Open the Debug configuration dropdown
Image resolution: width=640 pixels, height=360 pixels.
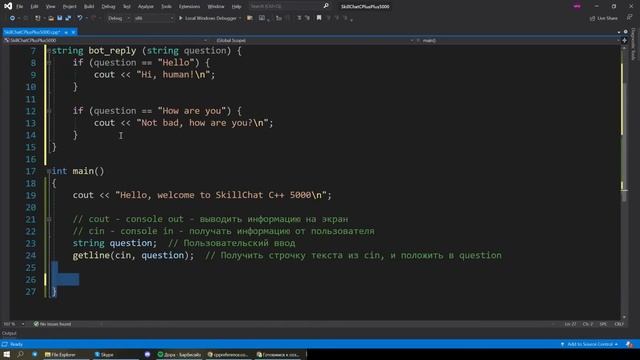coord(119,18)
